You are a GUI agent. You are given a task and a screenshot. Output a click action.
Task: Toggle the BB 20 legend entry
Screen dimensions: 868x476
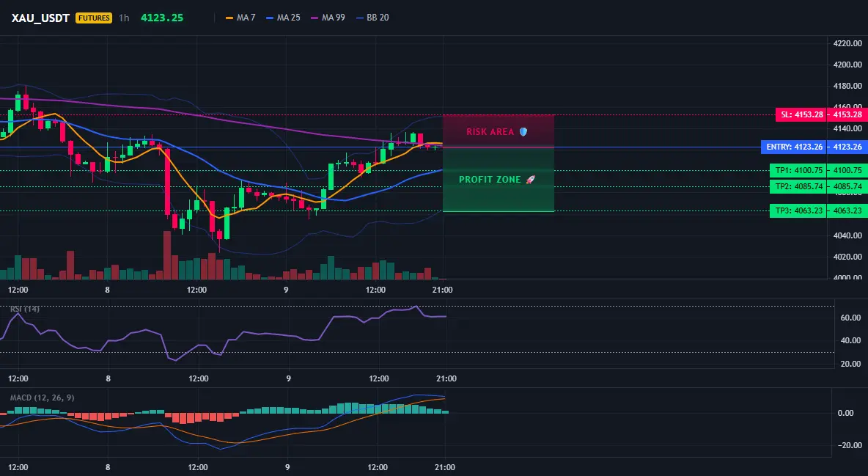(x=372, y=18)
